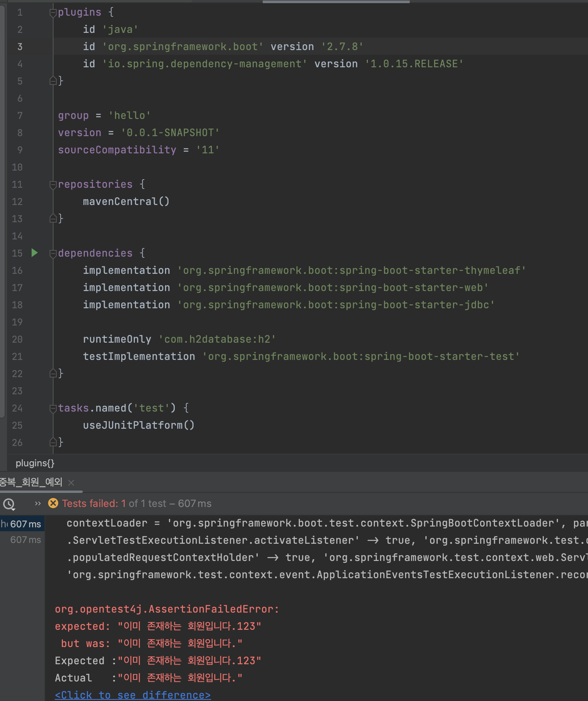
Task: Close the 중복_회원_예외 run tab
Action: pos(71,483)
